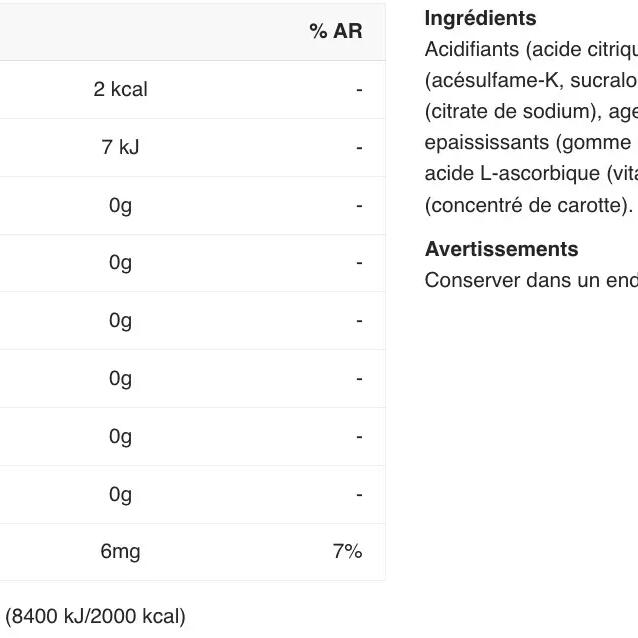Image resolution: width=638 pixels, height=638 pixels.
Task: Select the last "0g" value above 6mg
Action: tap(120, 494)
